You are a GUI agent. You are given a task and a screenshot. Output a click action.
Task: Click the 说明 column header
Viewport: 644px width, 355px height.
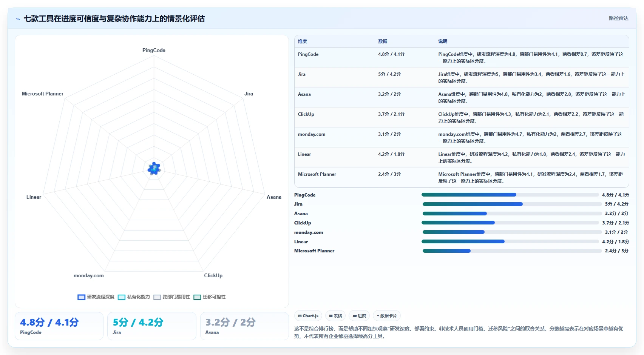click(x=443, y=41)
